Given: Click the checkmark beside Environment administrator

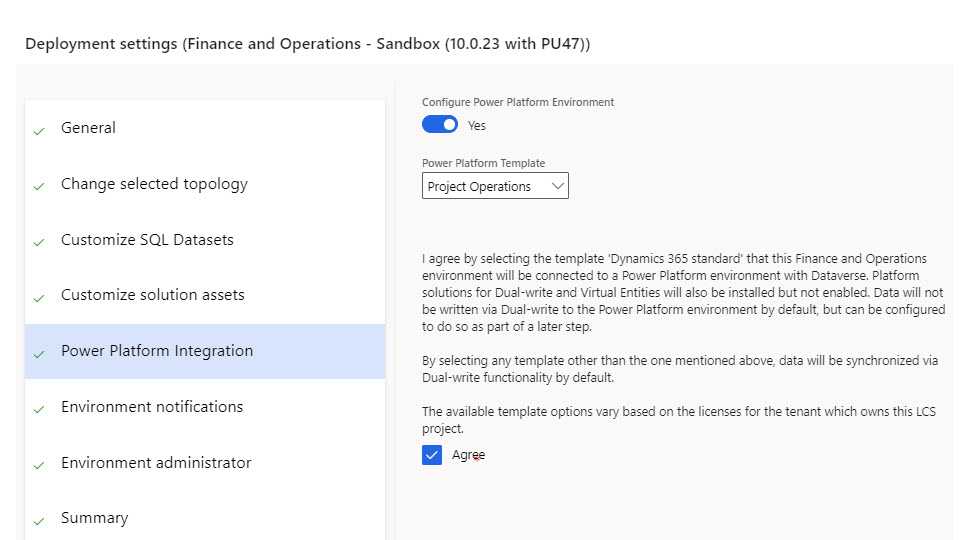Looking at the screenshot, I should click(x=39, y=466).
